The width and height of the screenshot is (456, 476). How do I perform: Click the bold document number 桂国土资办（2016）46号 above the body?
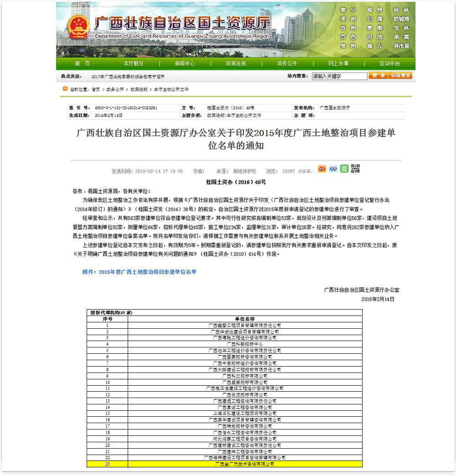coord(236,182)
